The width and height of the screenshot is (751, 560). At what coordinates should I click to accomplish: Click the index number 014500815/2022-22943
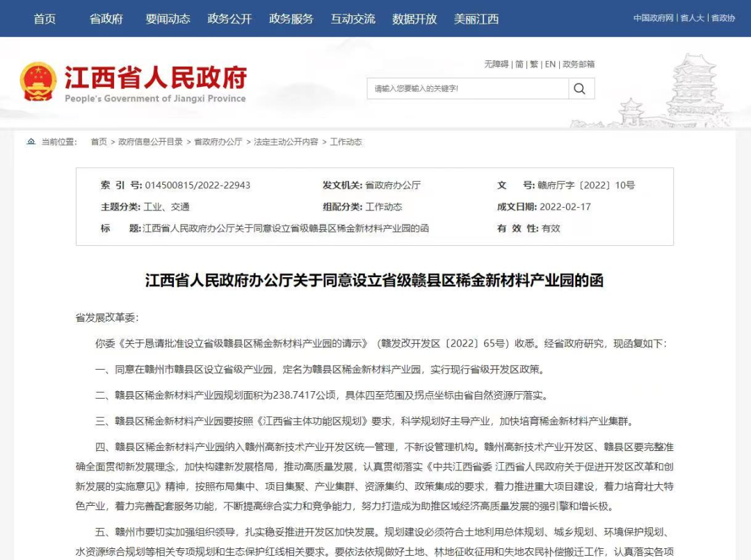[197, 186]
